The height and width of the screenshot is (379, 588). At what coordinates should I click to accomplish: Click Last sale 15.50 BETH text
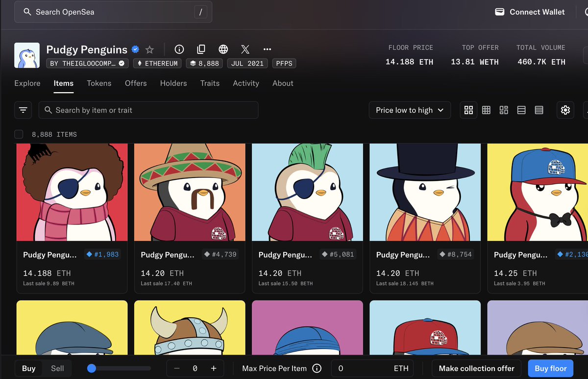point(286,283)
